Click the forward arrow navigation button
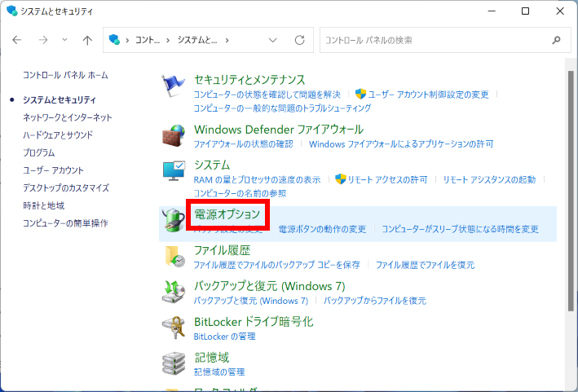The height and width of the screenshot is (392, 578). [43, 40]
